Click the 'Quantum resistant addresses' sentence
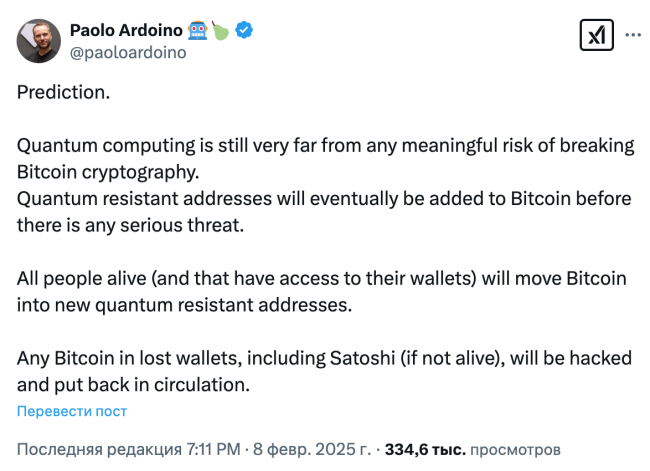 (324, 212)
